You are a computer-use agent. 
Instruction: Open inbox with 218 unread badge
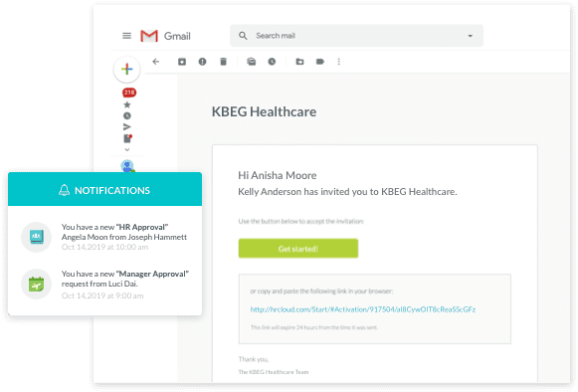click(x=129, y=93)
